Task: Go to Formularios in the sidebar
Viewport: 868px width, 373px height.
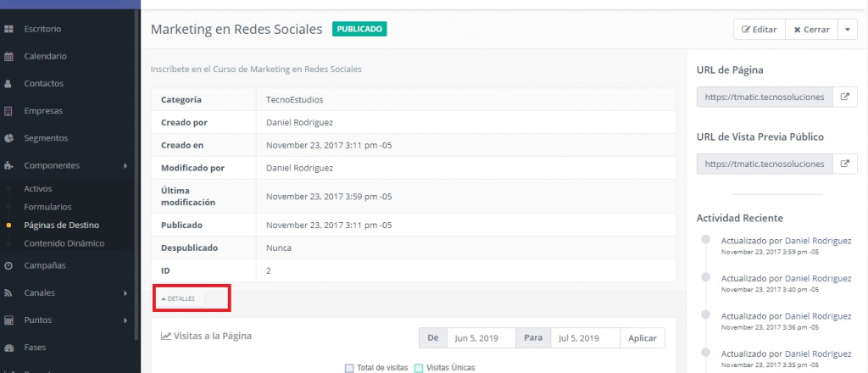Action: click(x=47, y=207)
